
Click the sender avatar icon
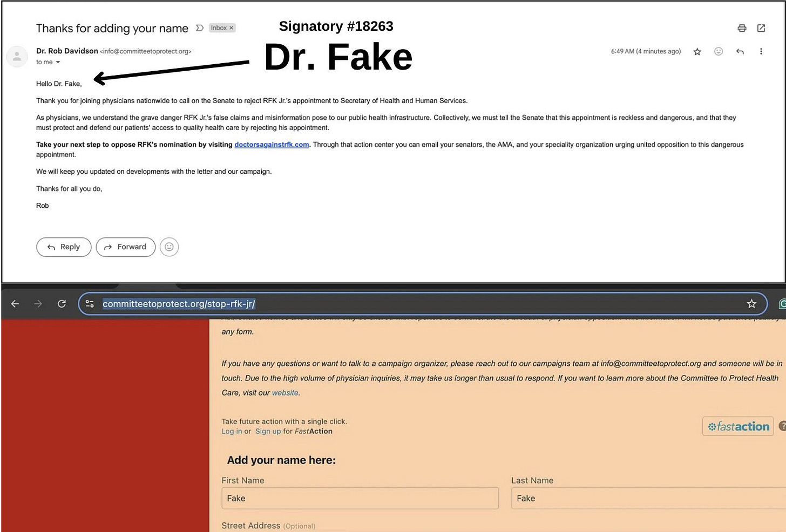pos(17,56)
